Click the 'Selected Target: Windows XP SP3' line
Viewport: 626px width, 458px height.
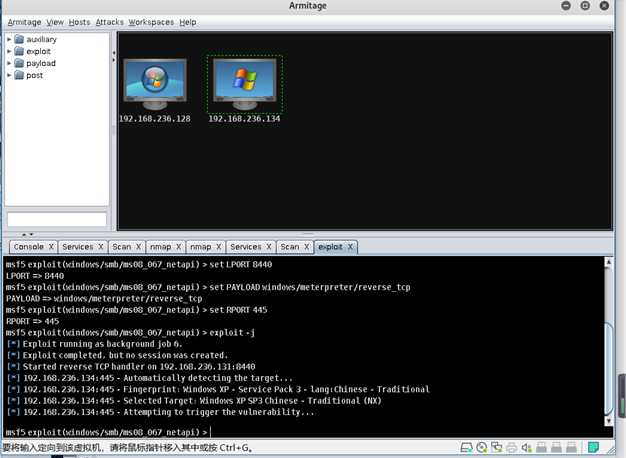click(x=194, y=401)
